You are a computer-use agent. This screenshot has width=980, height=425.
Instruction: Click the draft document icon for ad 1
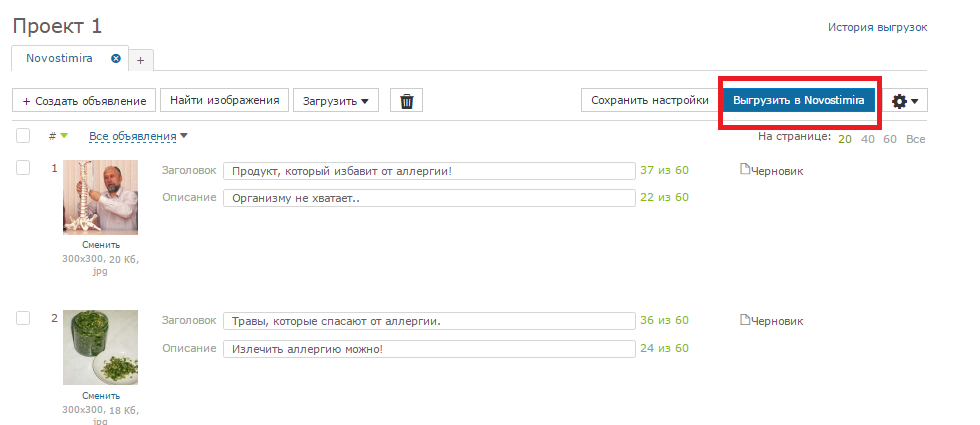pos(744,169)
